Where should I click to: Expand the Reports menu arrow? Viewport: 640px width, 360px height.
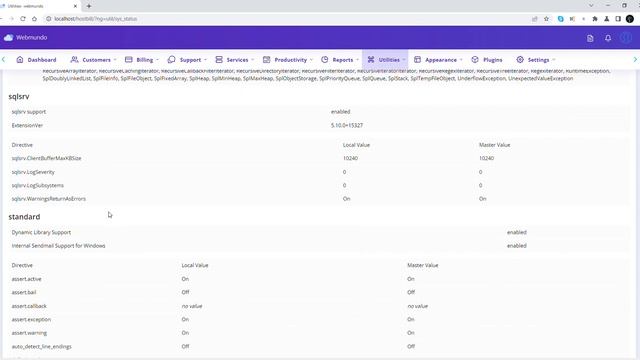[358, 60]
